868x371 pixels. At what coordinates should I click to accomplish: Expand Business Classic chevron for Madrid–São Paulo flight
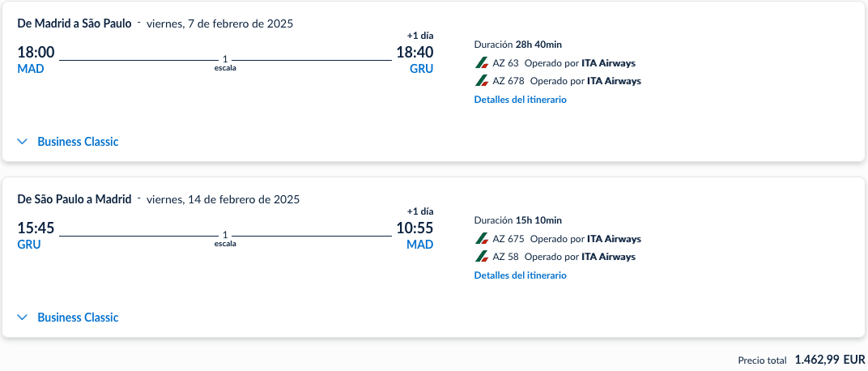click(x=23, y=142)
